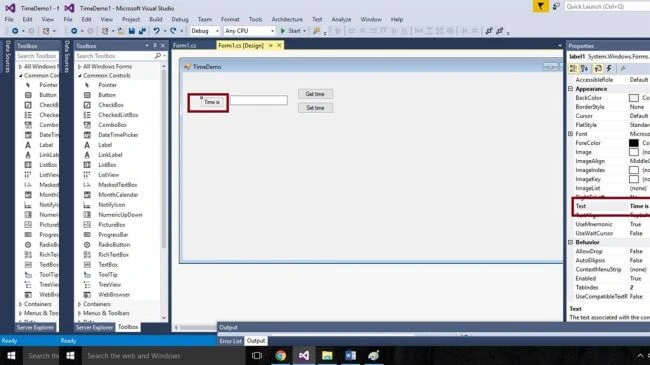Open the dropdown arrow beside Start
650x365 pixels.
304,31
